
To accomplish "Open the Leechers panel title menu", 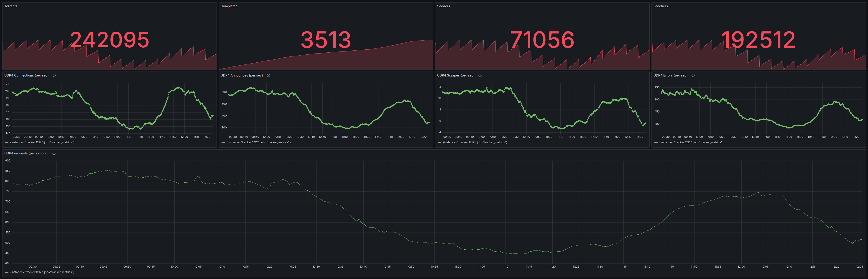I will tap(660, 6).
